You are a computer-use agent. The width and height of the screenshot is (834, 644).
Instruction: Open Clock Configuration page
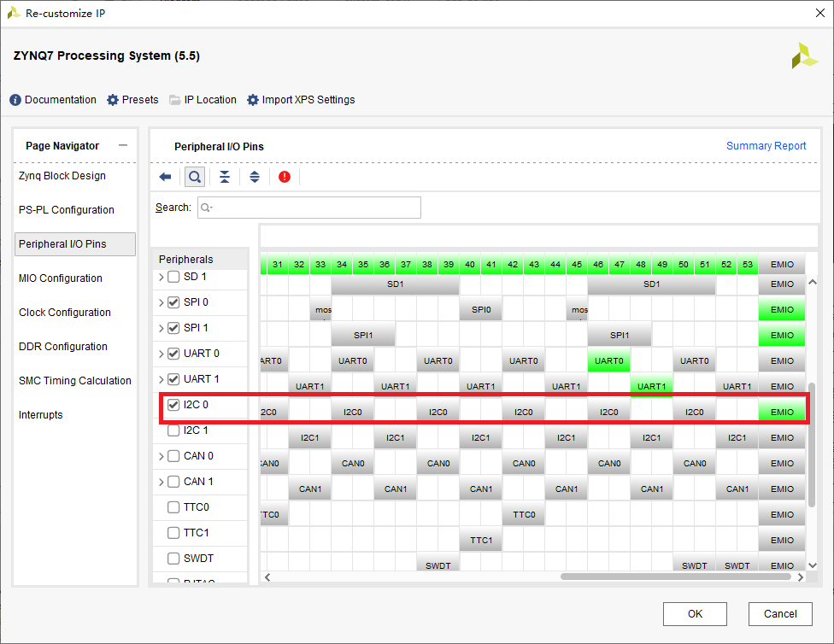(x=65, y=312)
